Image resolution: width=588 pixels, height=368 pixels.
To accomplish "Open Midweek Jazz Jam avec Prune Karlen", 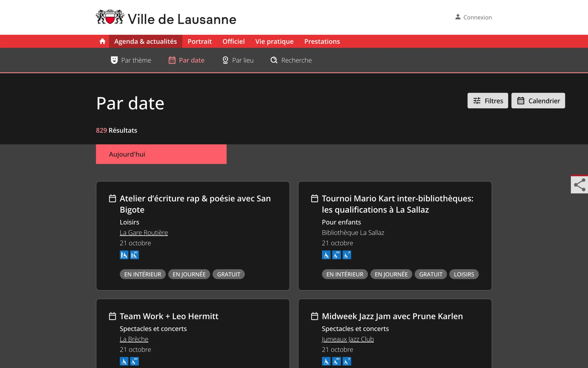I will (392, 316).
